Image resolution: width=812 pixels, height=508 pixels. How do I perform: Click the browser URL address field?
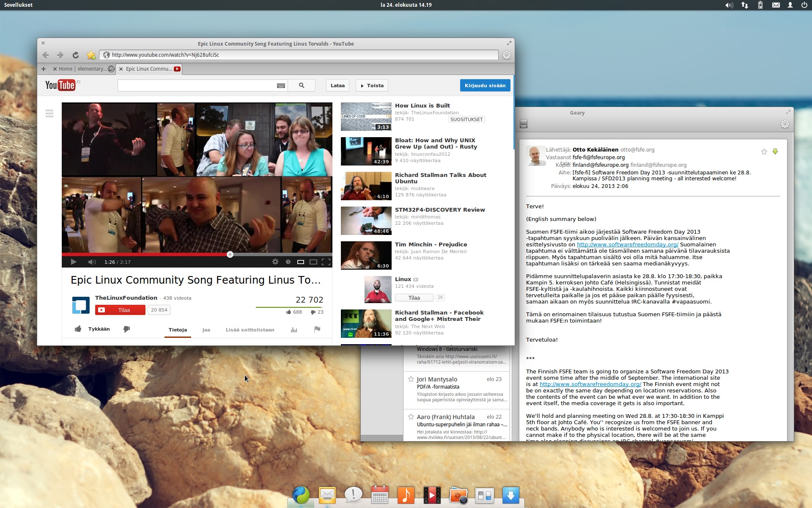tap(299, 55)
